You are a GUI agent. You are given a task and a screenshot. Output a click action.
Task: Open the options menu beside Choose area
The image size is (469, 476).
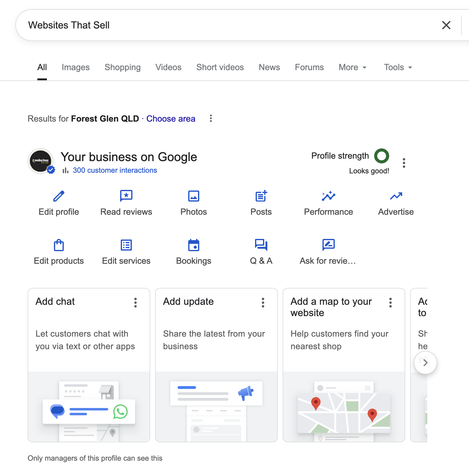[211, 118]
